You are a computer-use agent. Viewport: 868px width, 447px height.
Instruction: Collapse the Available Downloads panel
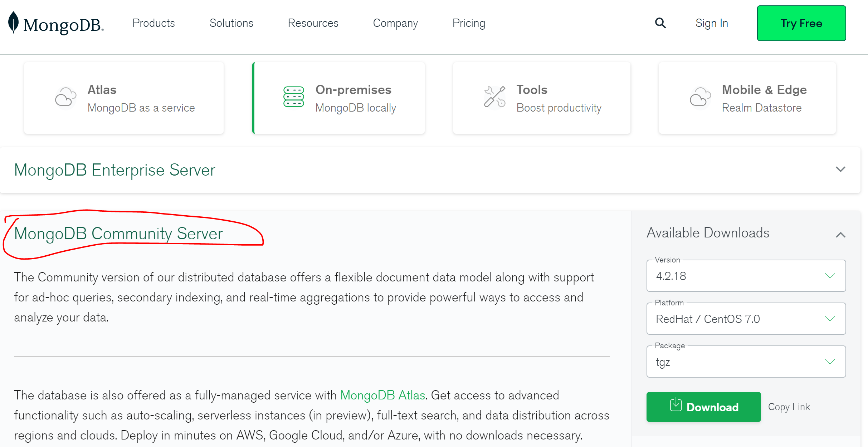840,235
